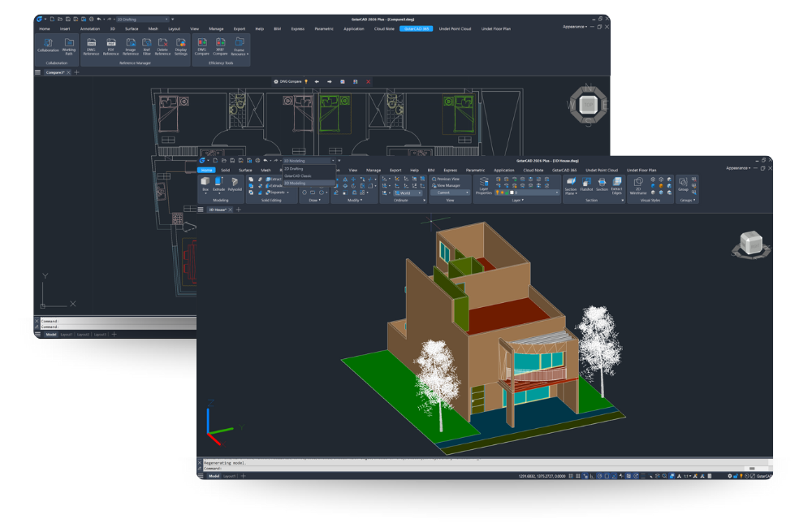Click the PDF Reference icon
The height and width of the screenshot is (528, 812).
pyautogui.click(x=110, y=44)
